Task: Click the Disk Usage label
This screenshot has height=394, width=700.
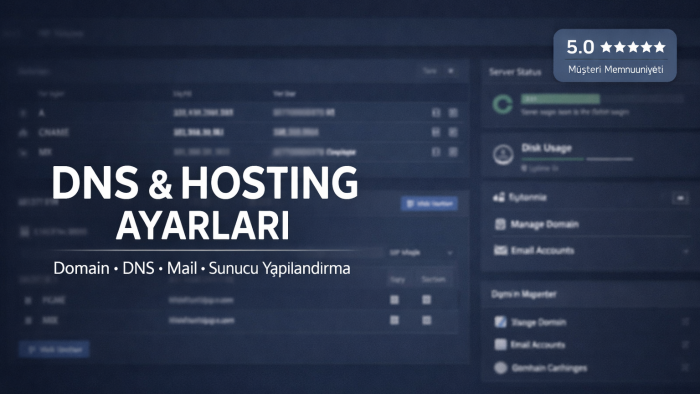Action: [x=546, y=148]
